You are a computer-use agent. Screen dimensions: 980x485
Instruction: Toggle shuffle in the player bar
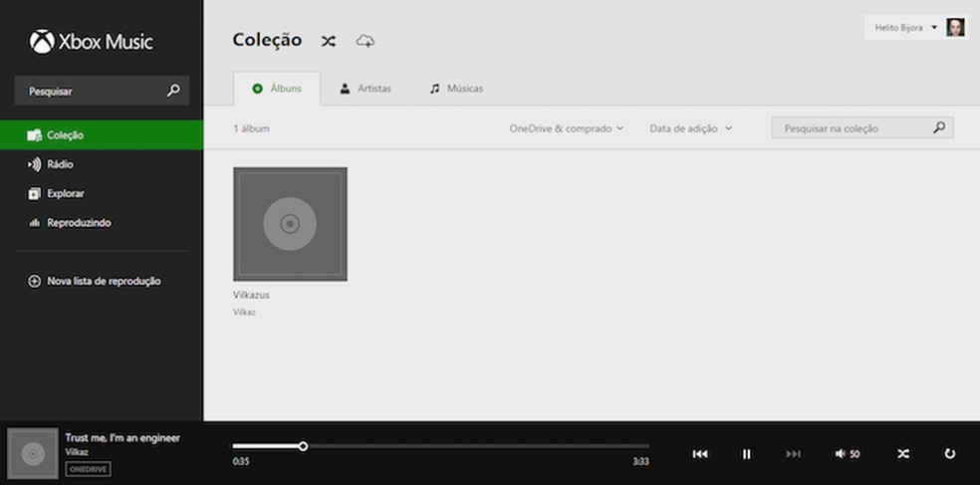click(x=903, y=454)
